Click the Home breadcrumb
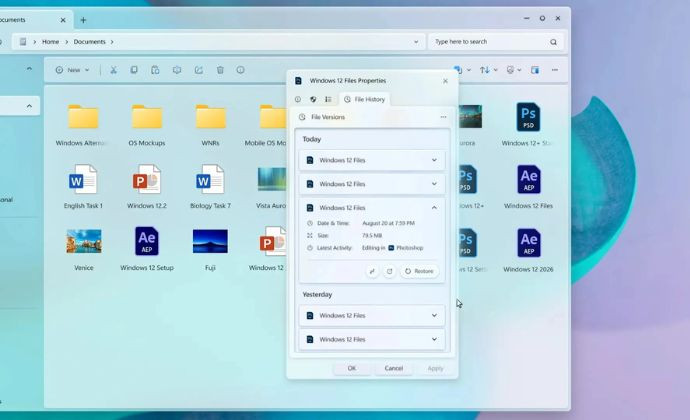The height and width of the screenshot is (420, 690). (x=51, y=42)
